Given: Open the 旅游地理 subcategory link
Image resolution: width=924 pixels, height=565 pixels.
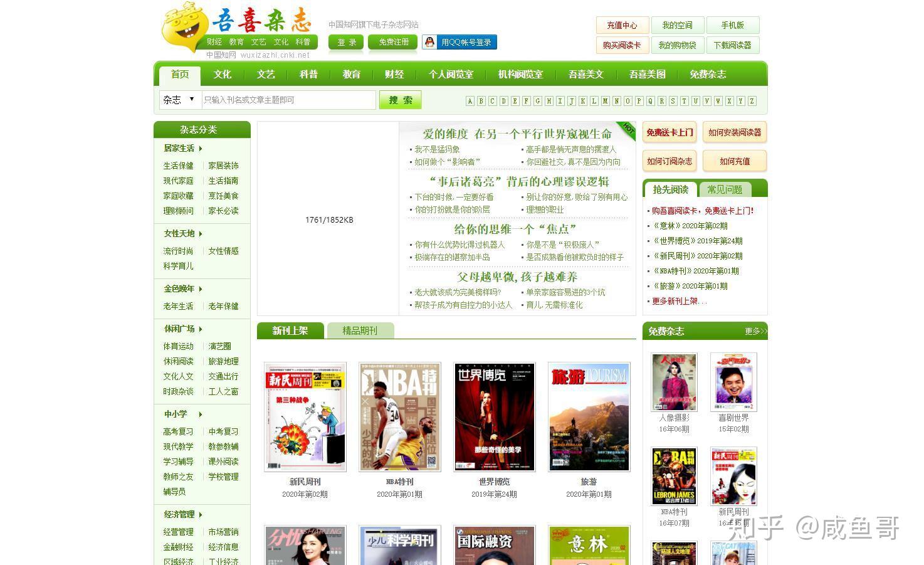Looking at the screenshot, I should [x=223, y=361].
